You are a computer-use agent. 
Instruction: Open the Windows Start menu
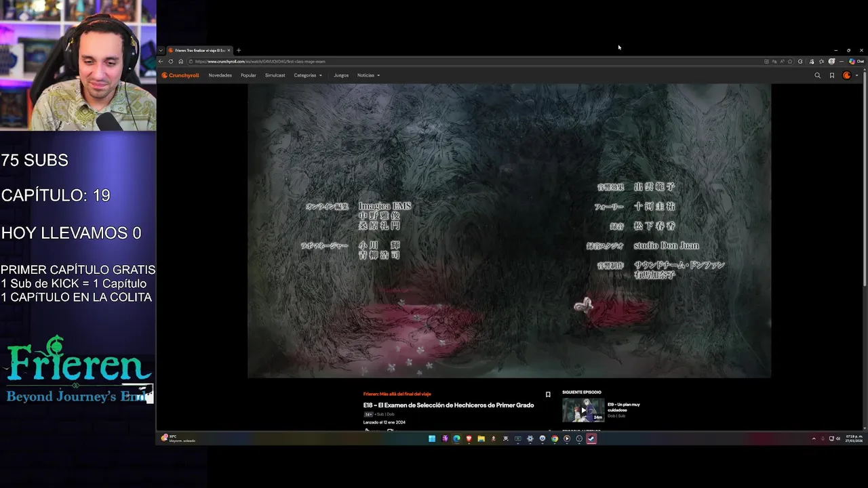[x=432, y=439]
